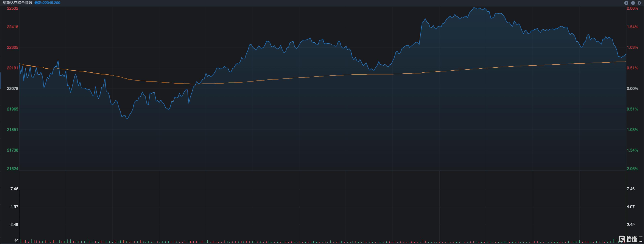
Task: Click the 纳斯达克综合指数 title
Action: [18, 3]
